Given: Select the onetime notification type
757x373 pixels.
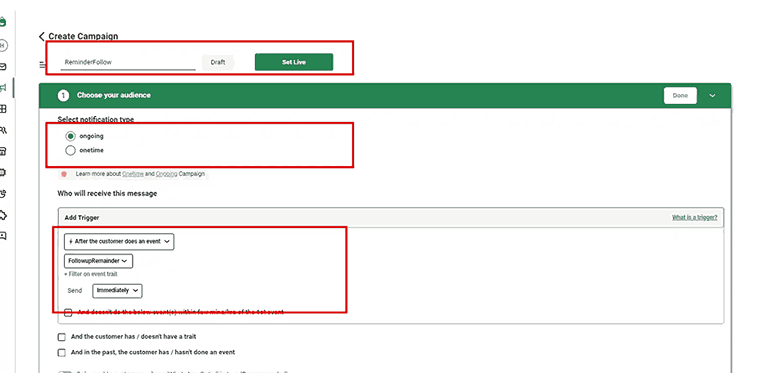Looking at the screenshot, I should tap(70, 151).
